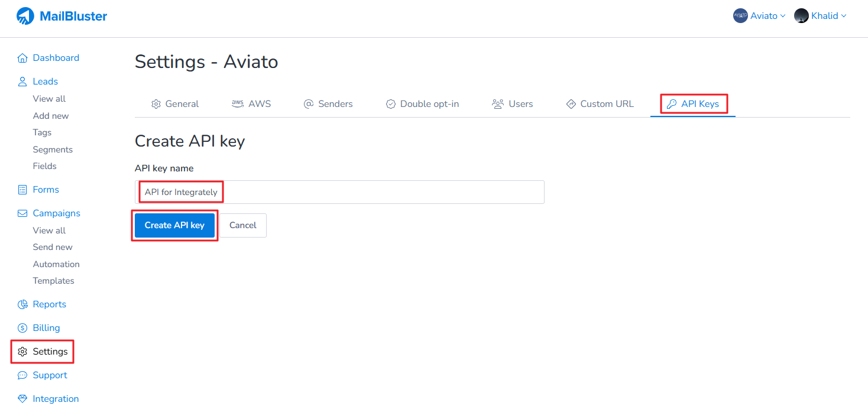Viewport: 868px width, 419px height.
Task: Click the MailBluster paper plane logo
Action: point(25,16)
